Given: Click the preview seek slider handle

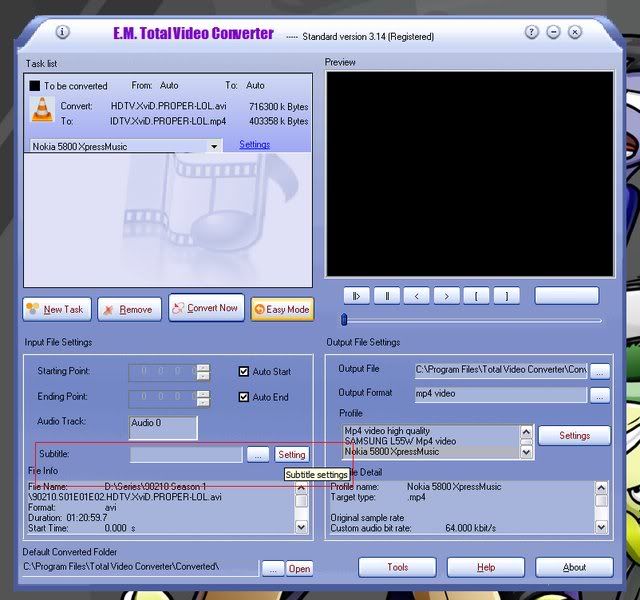Looking at the screenshot, I should pos(344,320).
